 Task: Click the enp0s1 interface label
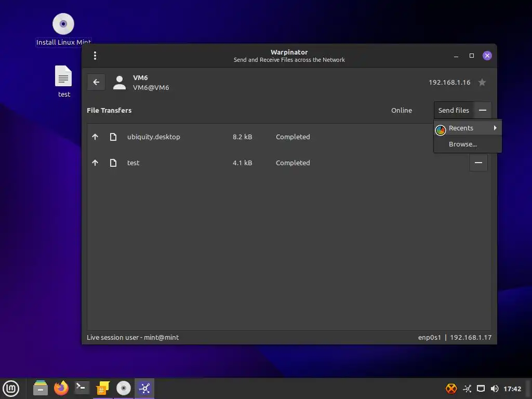pyautogui.click(x=429, y=338)
